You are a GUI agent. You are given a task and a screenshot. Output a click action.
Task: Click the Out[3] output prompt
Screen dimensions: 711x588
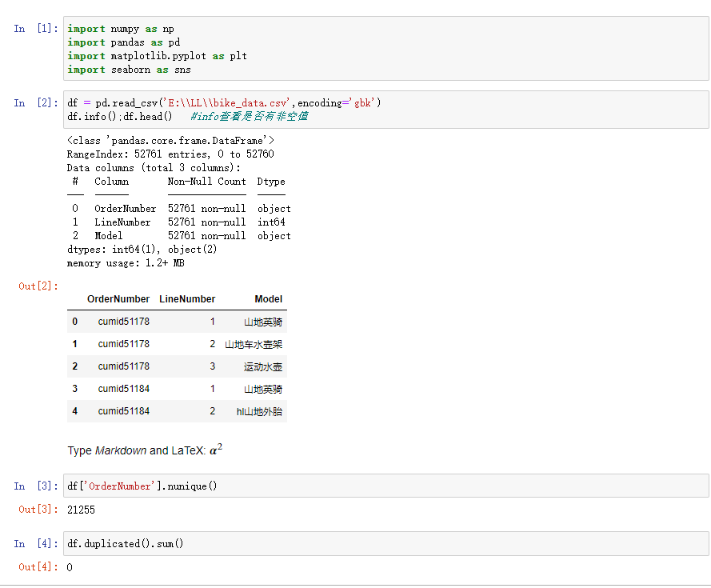pyautogui.click(x=38, y=510)
